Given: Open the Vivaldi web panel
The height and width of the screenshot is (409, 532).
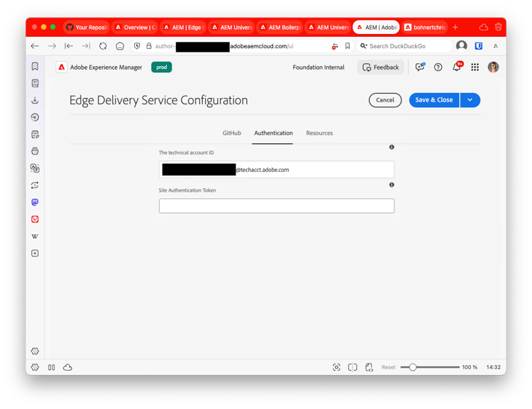Looking at the screenshot, I should pos(35,219).
